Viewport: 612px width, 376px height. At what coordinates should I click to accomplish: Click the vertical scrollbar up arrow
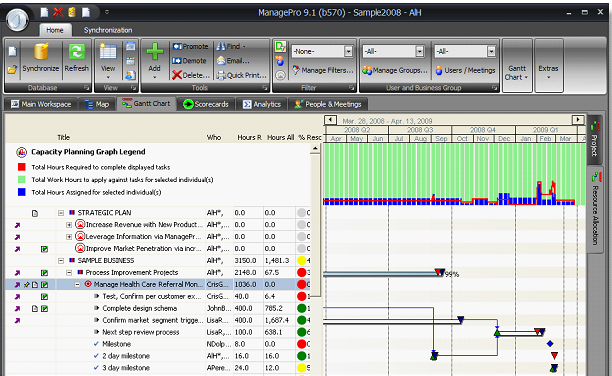[x=315, y=148]
